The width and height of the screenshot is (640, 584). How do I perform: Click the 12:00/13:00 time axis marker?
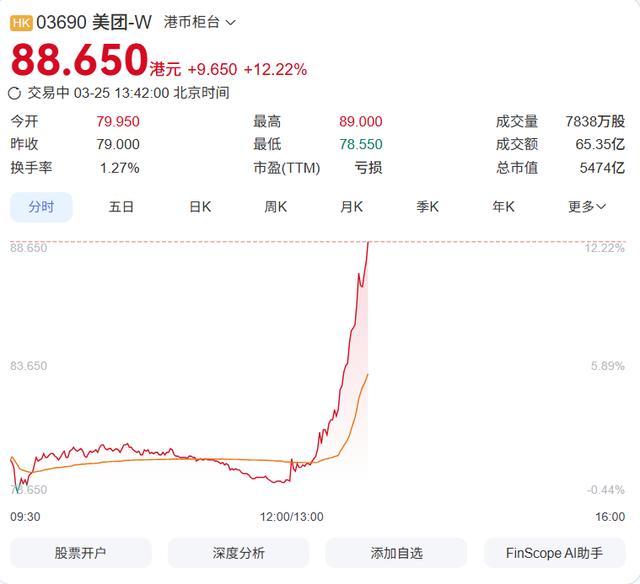pos(291,517)
